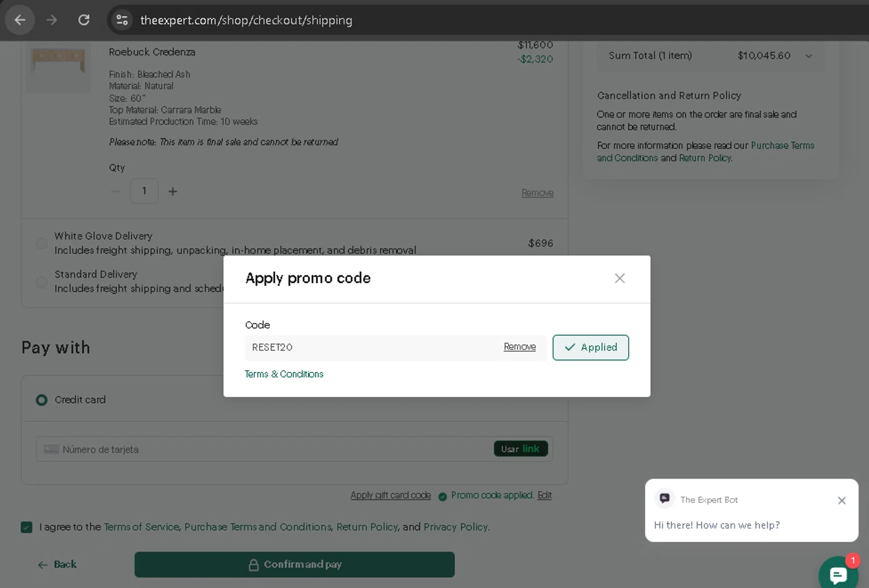Dismiss The Expert Bot chat popup
Image resolution: width=869 pixels, height=588 pixels.
point(842,501)
